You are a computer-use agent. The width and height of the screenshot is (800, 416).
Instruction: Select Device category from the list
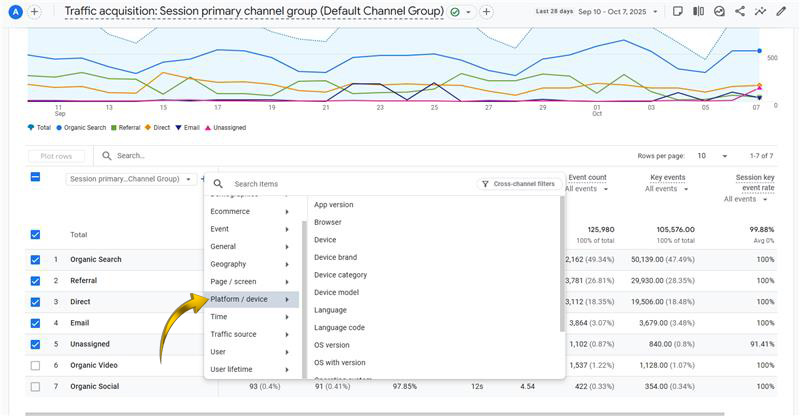(340, 275)
